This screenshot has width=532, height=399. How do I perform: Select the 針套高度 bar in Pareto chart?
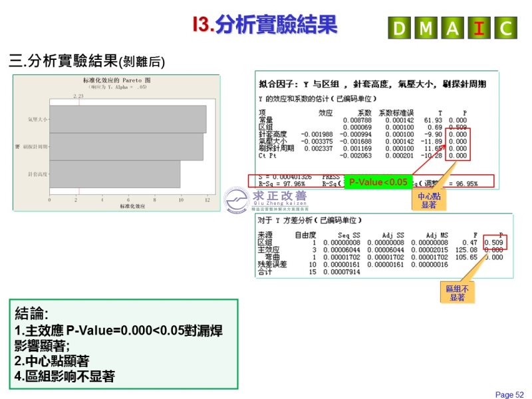[114, 174]
